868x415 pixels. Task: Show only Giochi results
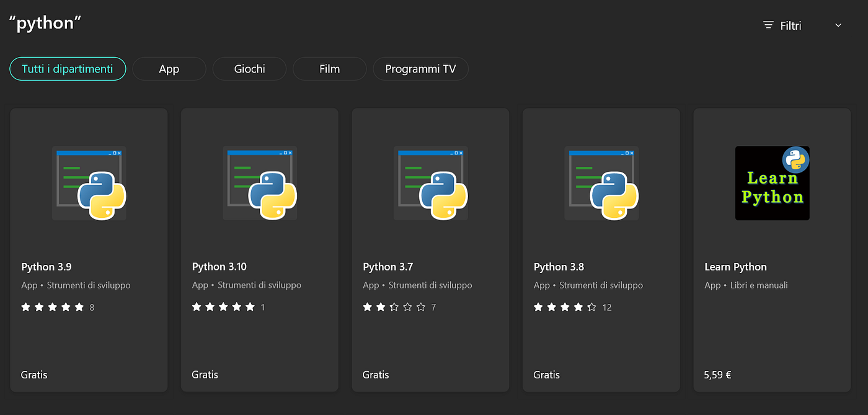[x=249, y=69]
